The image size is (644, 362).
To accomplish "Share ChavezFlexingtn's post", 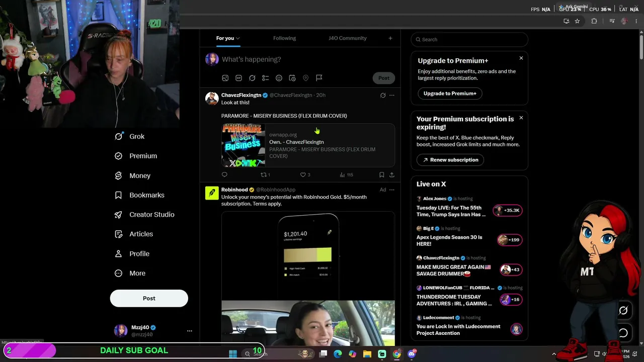I will tap(392, 175).
